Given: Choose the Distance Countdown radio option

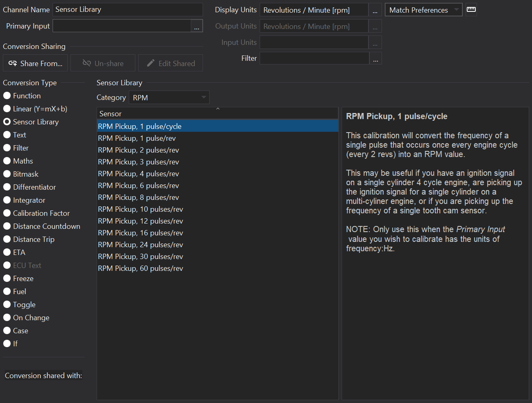Looking at the screenshot, I should (x=7, y=226).
